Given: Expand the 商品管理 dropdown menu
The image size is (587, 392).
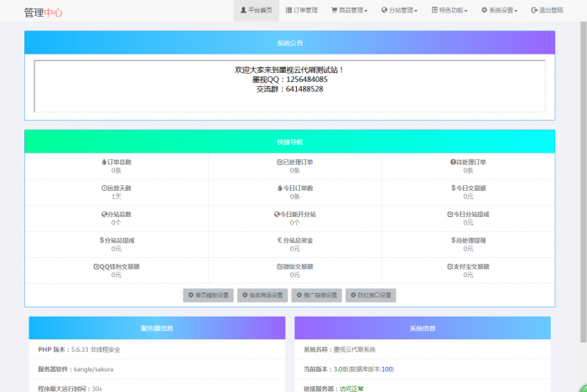Looking at the screenshot, I should coord(351,11).
